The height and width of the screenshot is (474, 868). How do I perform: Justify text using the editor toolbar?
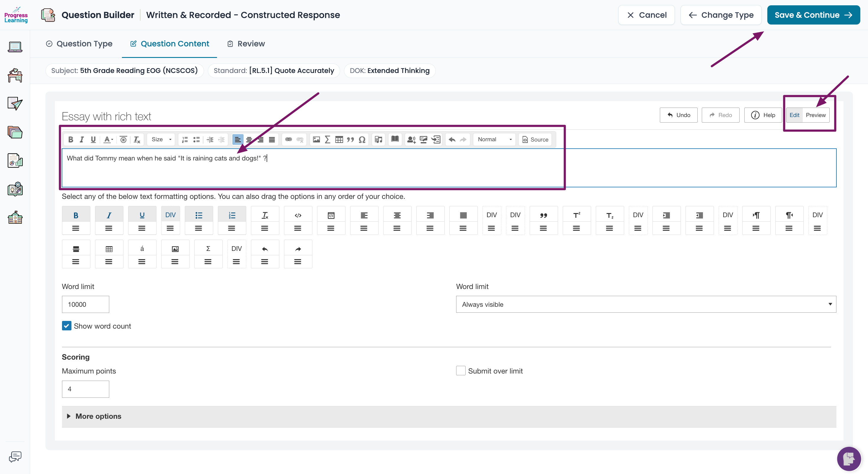(272, 139)
